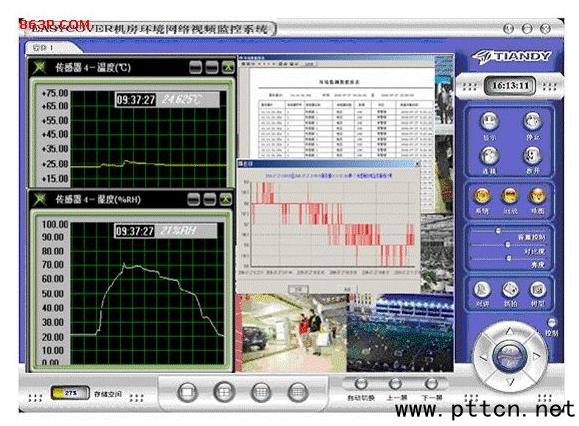This screenshot has width=579, height=426.
Task: Switch to four-split screen layout
Action: (x=224, y=392)
